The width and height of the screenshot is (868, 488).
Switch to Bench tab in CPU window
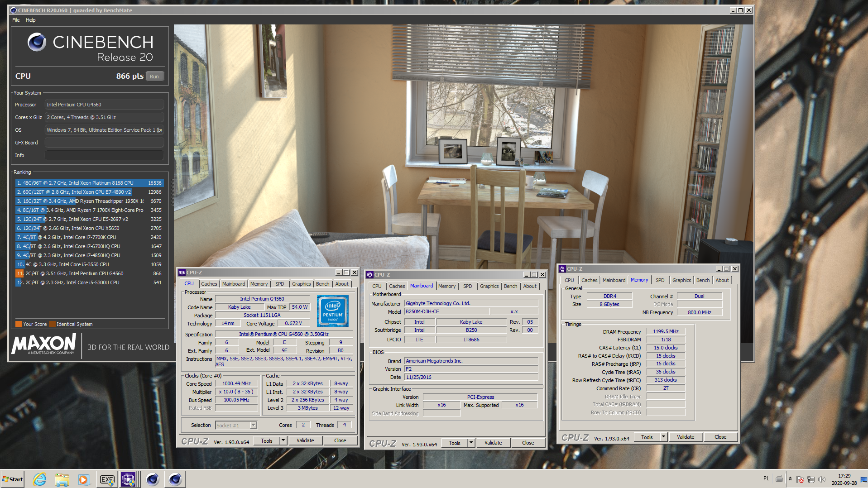tap(323, 284)
